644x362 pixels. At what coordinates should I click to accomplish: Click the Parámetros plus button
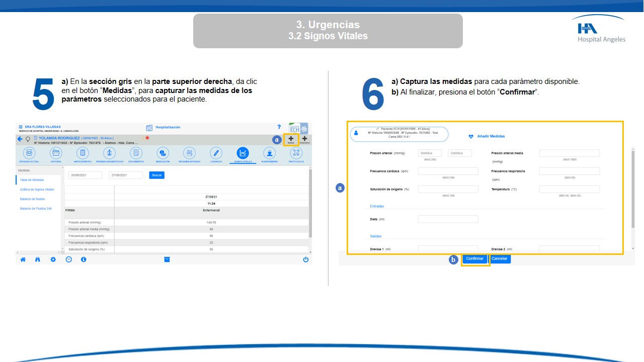click(304, 139)
